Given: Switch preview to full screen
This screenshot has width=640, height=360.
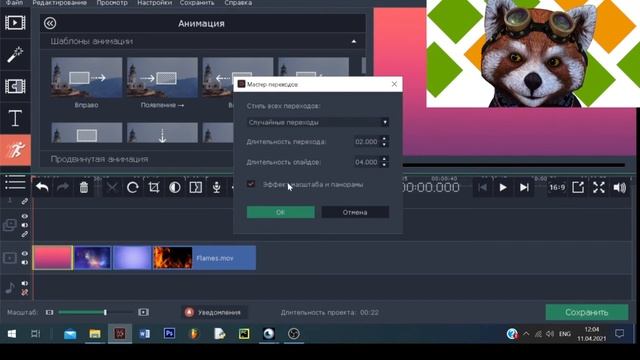Looking at the screenshot, I should [x=599, y=187].
